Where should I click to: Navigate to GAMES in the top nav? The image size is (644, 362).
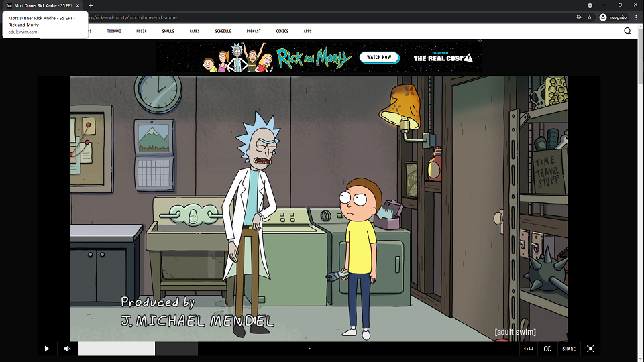[x=195, y=31]
